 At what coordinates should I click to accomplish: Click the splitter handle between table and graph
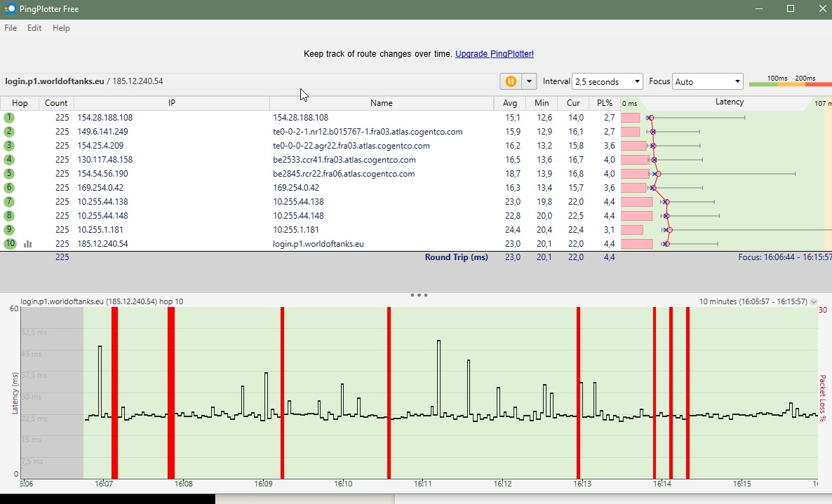[419, 295]
